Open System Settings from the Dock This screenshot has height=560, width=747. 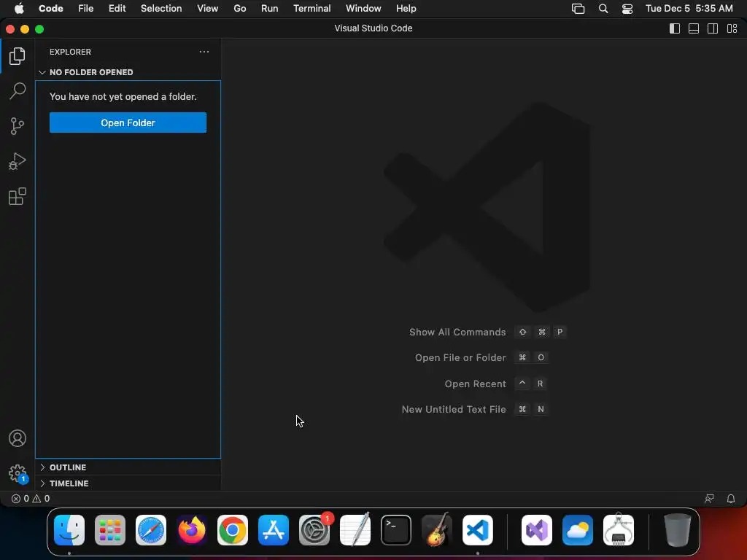[x=314, y=530]
